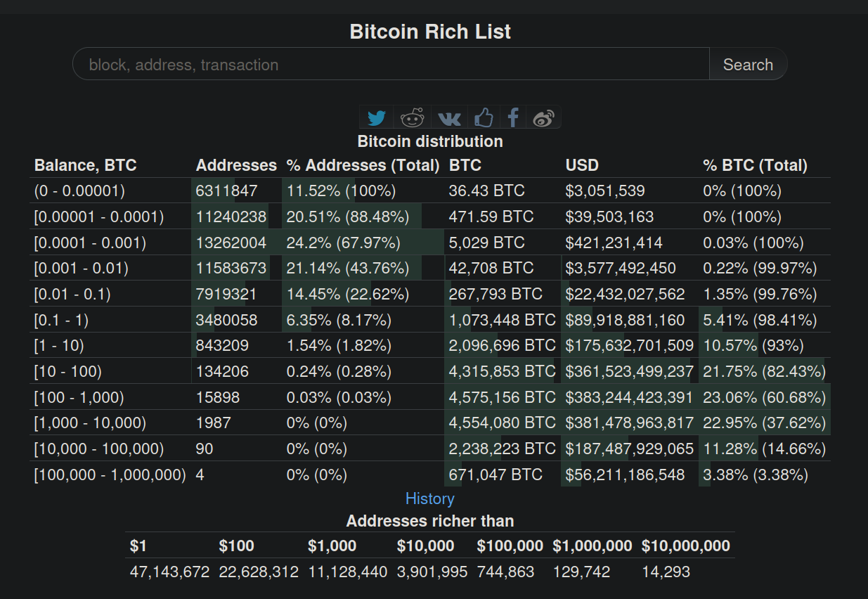Click the Search button
Image resolution: width=868 pixels, height=599 pixels.
(x=748, y=64)
